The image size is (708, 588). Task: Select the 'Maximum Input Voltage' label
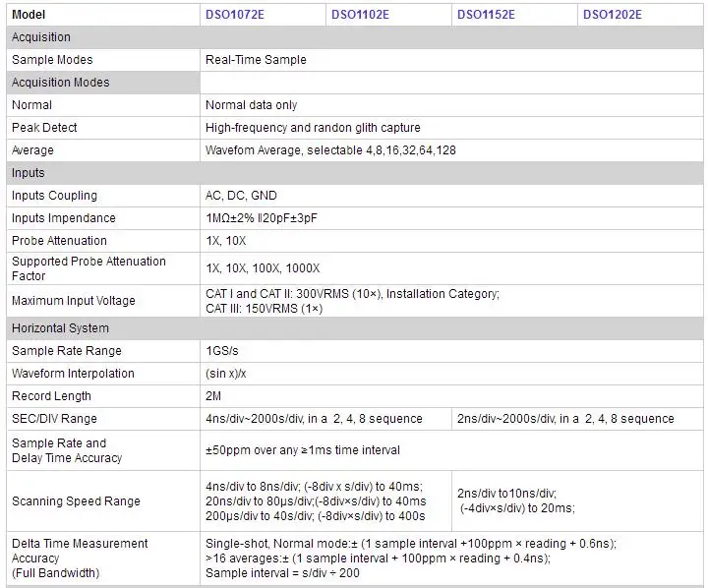coord(73,300)
